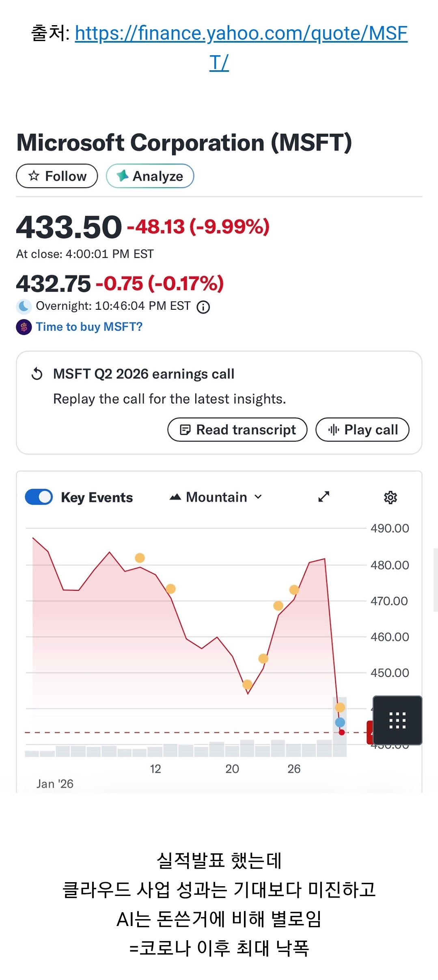438x980 pixels.
Task: Click the first orange key event dot
Action: coord(140,558)
